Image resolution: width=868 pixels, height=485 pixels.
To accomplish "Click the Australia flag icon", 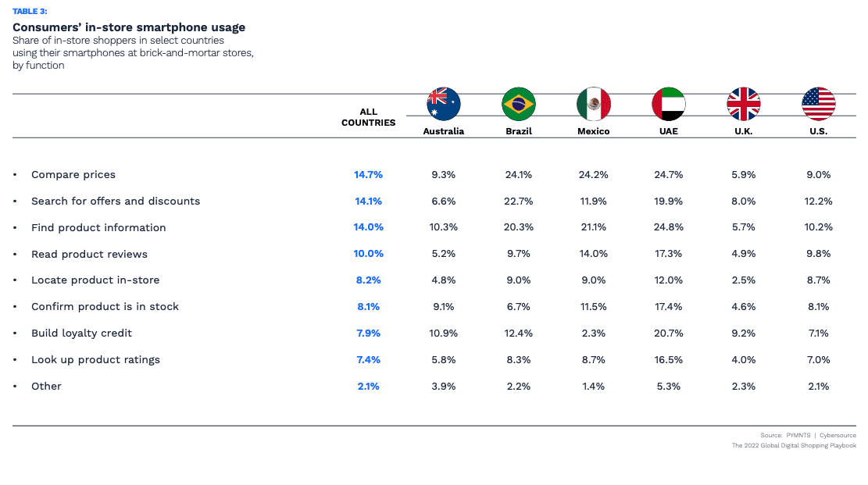I will click(443, 104).
